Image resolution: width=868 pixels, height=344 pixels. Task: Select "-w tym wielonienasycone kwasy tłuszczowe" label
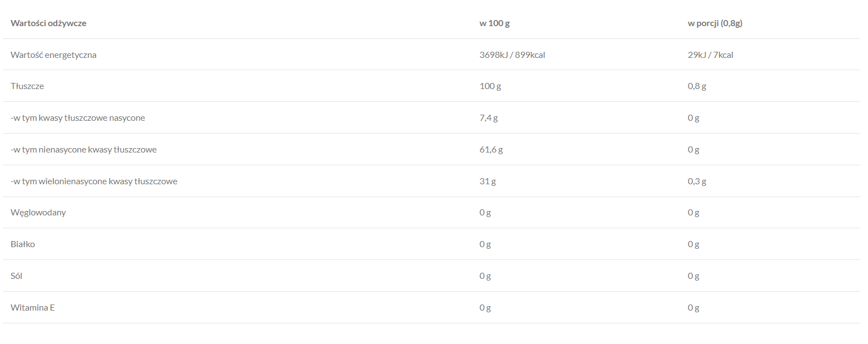(x=94, y=181)
